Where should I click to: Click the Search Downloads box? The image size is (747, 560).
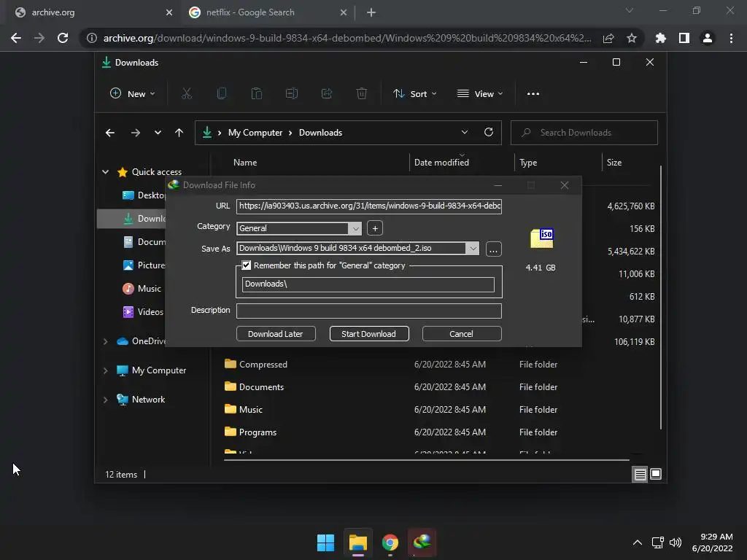pos(584,133)
